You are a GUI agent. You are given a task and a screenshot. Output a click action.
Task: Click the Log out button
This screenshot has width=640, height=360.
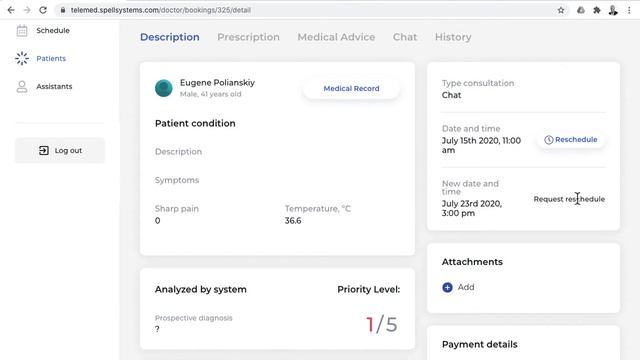[x=60, y=151]
